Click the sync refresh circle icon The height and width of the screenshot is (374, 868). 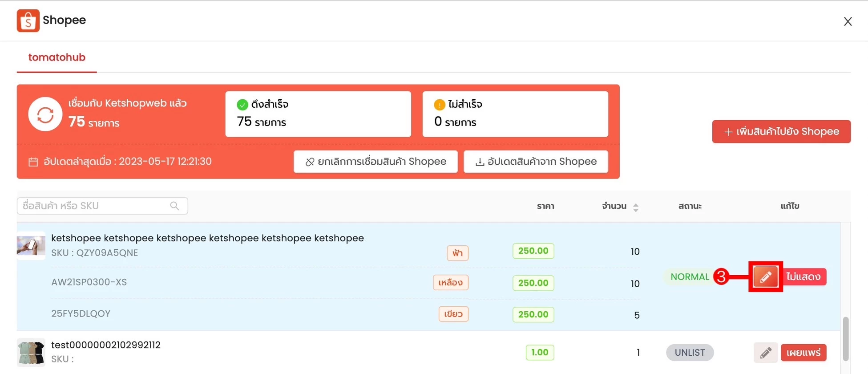click(45, 114)
